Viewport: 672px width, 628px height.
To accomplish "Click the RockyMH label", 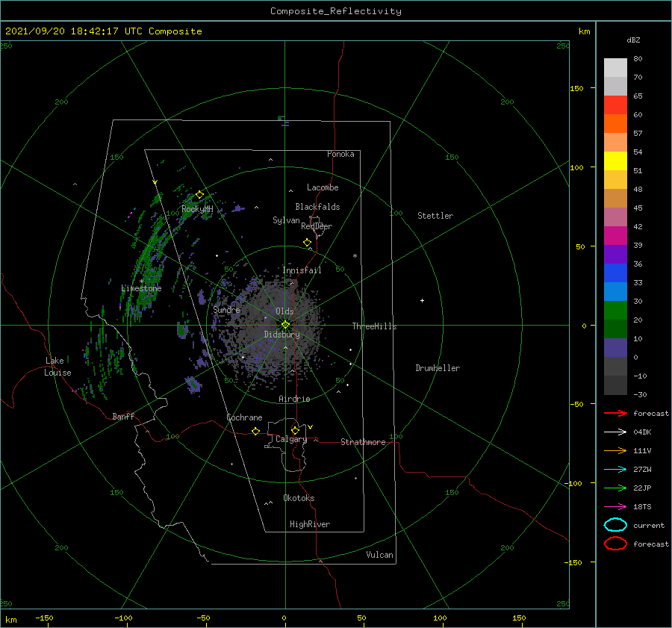I will click(x=197, y=209).
